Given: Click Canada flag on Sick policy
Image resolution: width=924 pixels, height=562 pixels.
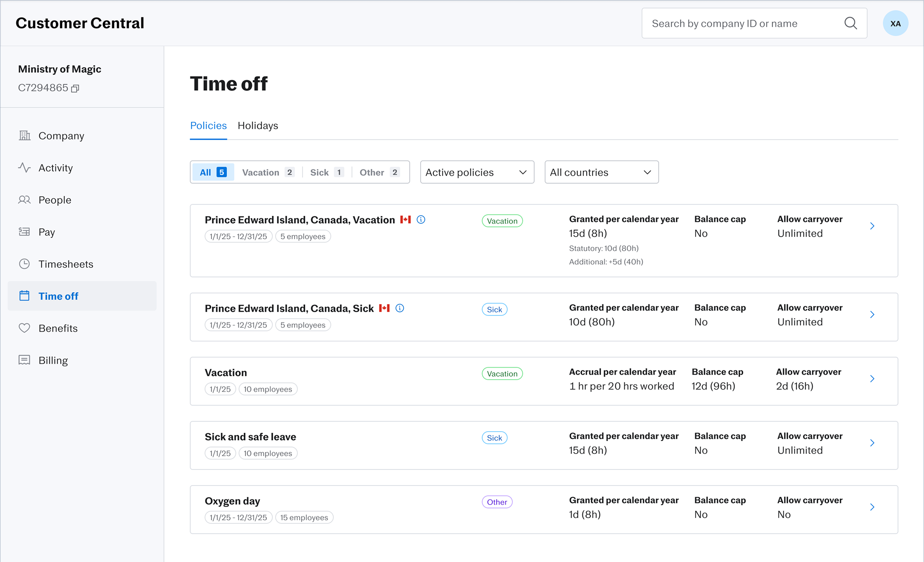Looking at the screenshot, I should [x=384, y=308].
